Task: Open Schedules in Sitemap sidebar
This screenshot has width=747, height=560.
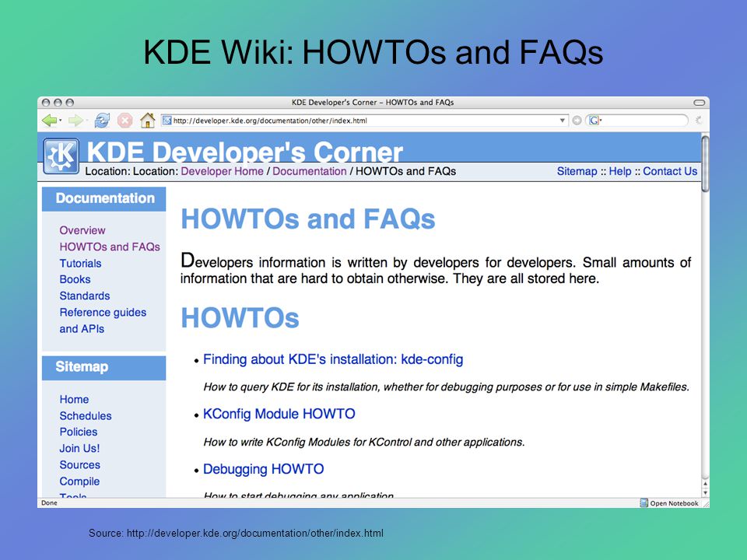Action: pos(86,415)
